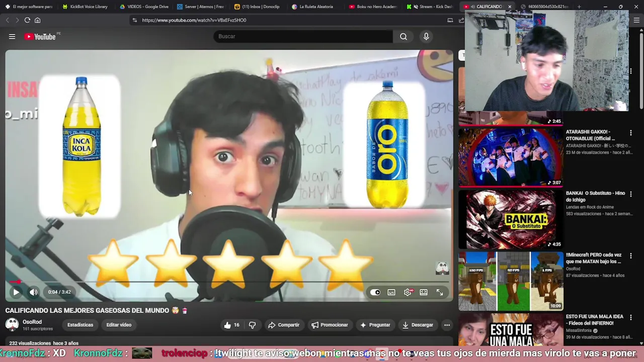Go to the browser home page

pos(37,20)
